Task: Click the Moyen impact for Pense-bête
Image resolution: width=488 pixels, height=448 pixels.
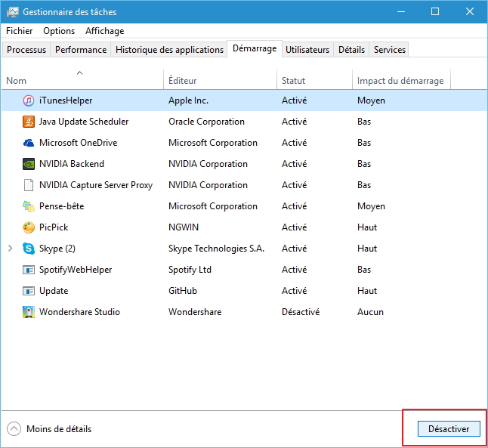Action: click(x=371, y=206)
